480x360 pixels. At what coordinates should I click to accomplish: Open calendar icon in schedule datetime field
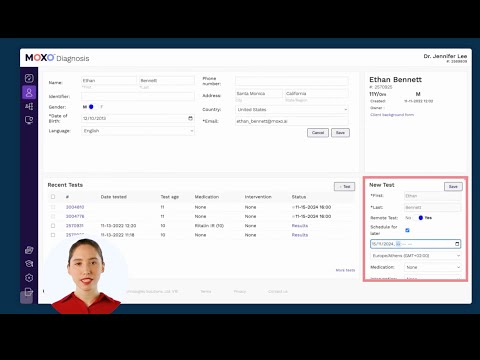tap(457, 244)
